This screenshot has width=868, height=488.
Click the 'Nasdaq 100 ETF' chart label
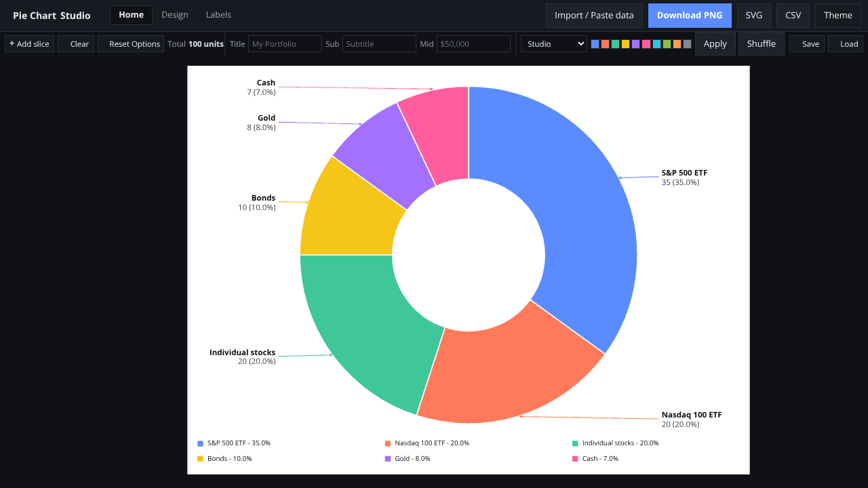692,415
